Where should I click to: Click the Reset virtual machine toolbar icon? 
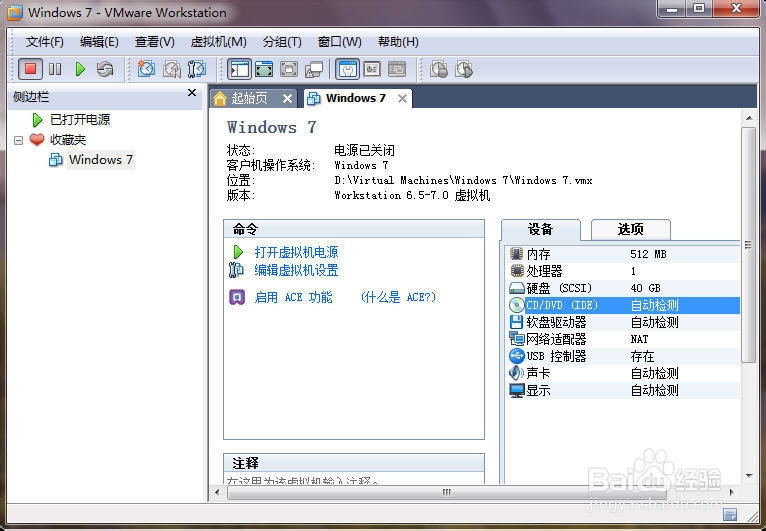point(105,69)
